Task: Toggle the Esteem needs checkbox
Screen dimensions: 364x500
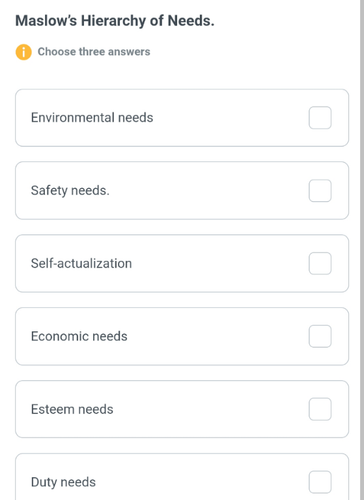Action: pyautogui.click(x=320, y=409)
